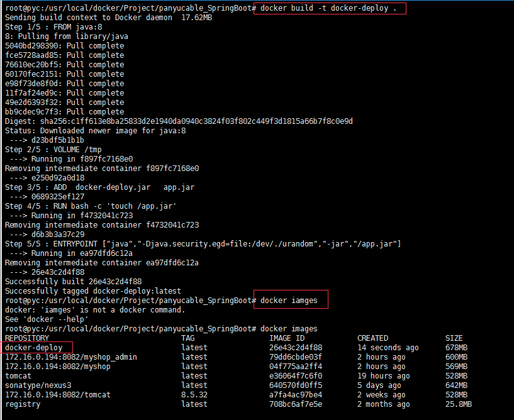This screenshot has height=420, width=514.
Task: Click tag value '8.5.32'
Action: 194,395
